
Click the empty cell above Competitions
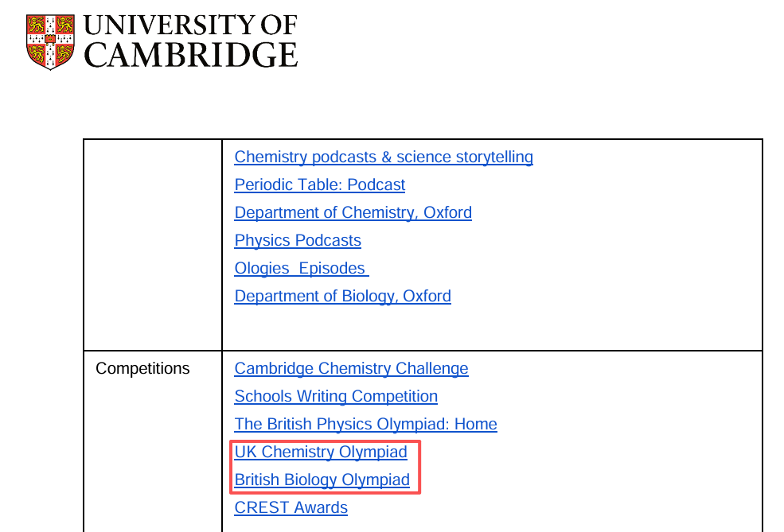(x=152, y=243)
